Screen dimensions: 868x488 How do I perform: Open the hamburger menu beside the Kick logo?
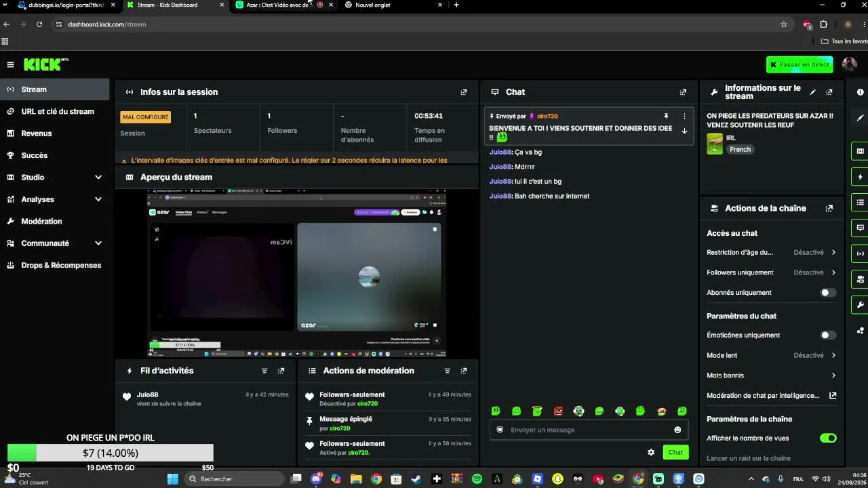point(10,64)
